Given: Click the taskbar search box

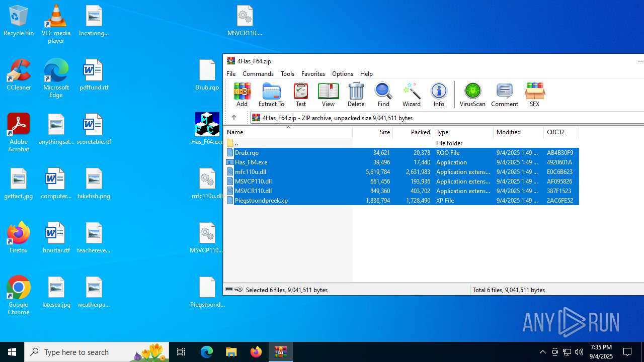Looking at the screenshot, I should 97,352.
